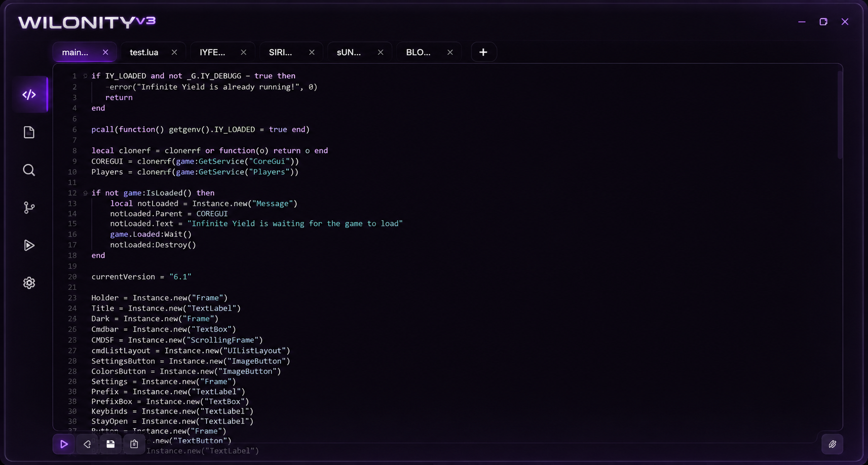Open the code editor view in sidebar
868x465 pixels.
[29, 95]
